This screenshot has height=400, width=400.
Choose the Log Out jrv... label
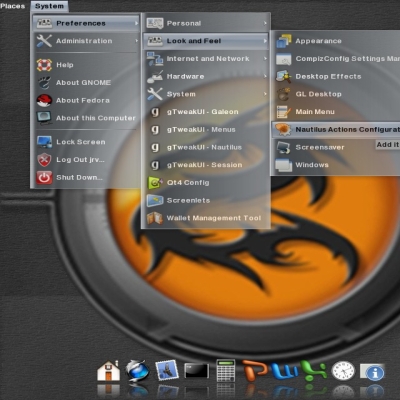80,160
